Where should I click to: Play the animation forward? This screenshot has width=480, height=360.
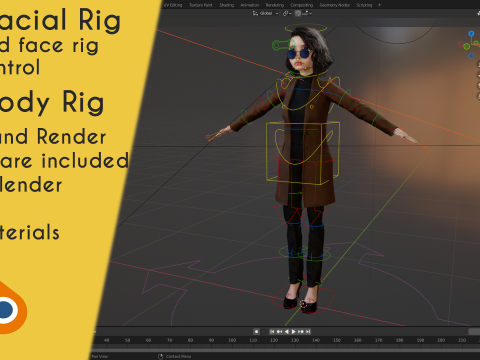(x=294, y=331)
